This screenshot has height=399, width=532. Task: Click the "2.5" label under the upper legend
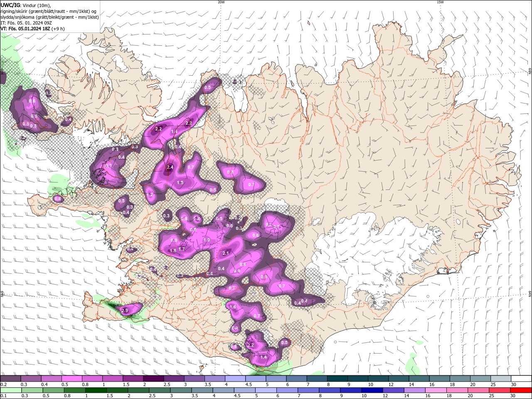167,384
